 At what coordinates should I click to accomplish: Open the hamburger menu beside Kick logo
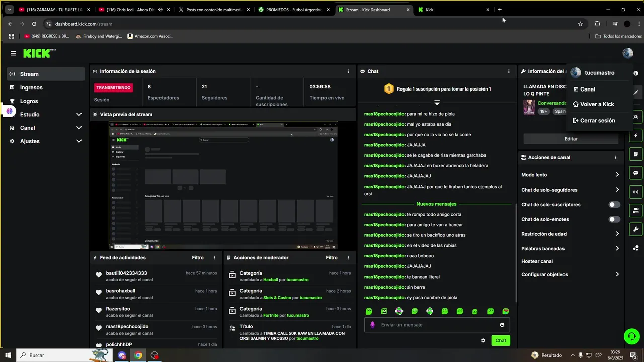pyautogui.click(x=13, y=53)
